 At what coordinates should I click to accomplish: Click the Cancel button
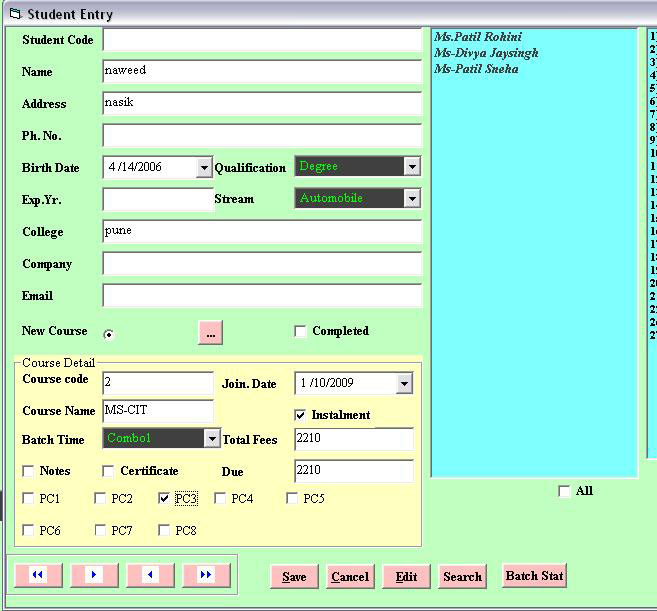pyautogui.click(x=350, y=577)
